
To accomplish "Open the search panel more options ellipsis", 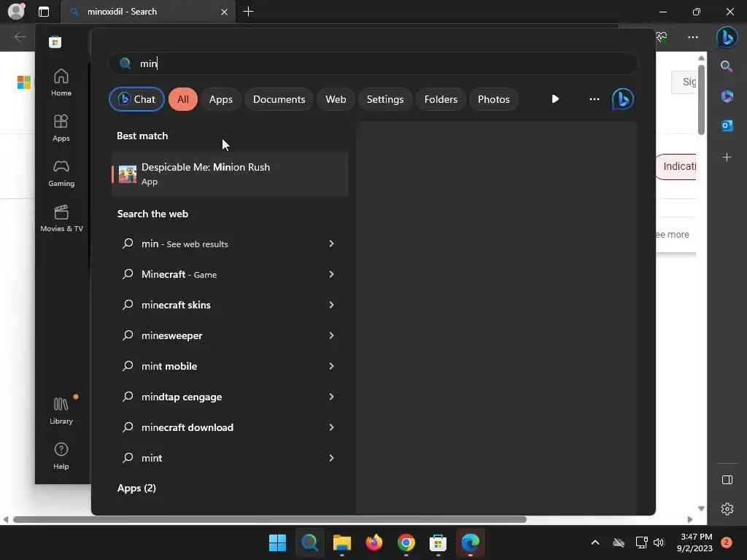I will pyautogui.click(x=594, y=99).
